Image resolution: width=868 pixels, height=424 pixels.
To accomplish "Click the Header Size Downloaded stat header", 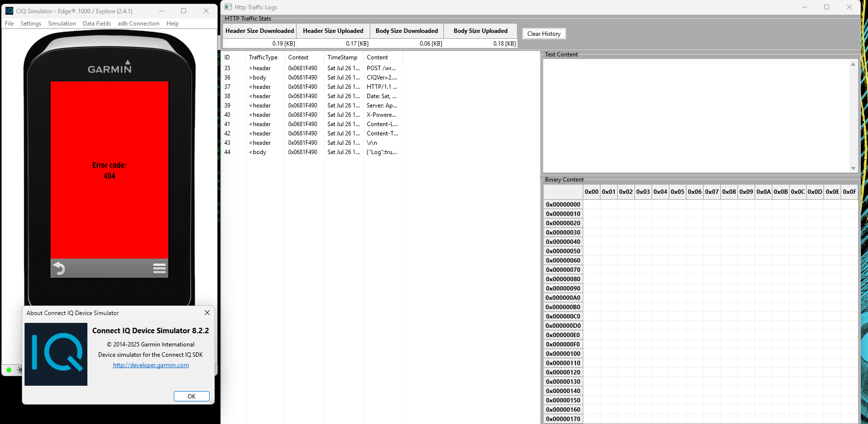I will tap(260, 31).
